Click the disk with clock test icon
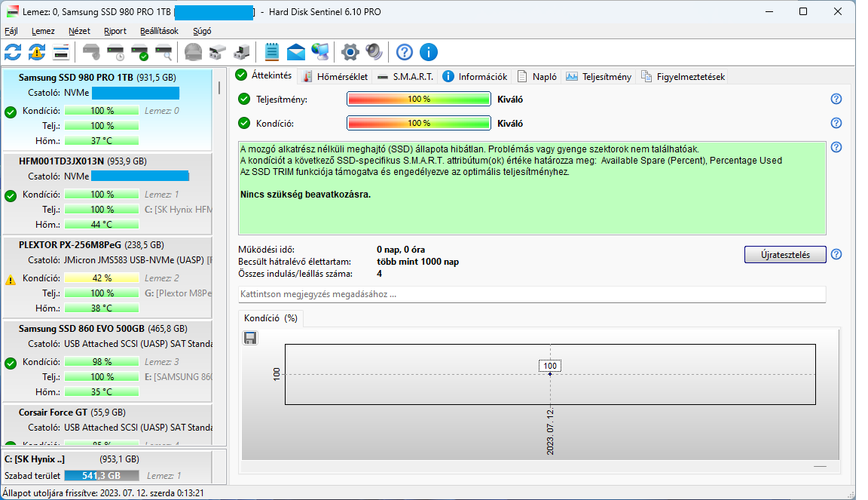Image resolution: width=868 pixels, height=500 pixels. coord(116,52)
